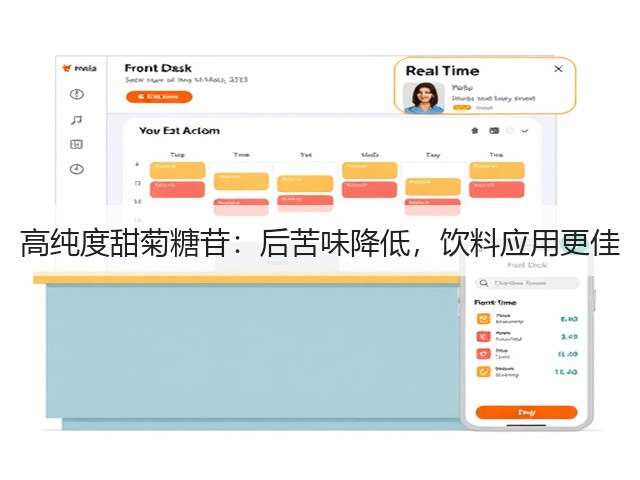The height and width of the screenshot is (480, 640).
Task: Select the yellow event under the Tme column
Action: [x=241, y=181]
